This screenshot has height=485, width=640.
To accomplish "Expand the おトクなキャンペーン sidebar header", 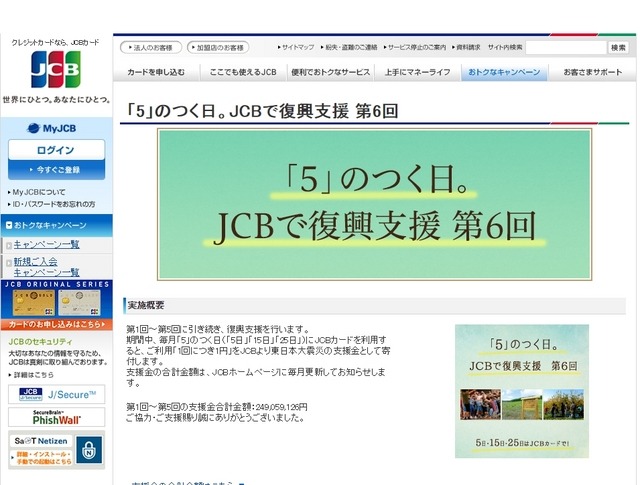I will (x=56, y=225).
